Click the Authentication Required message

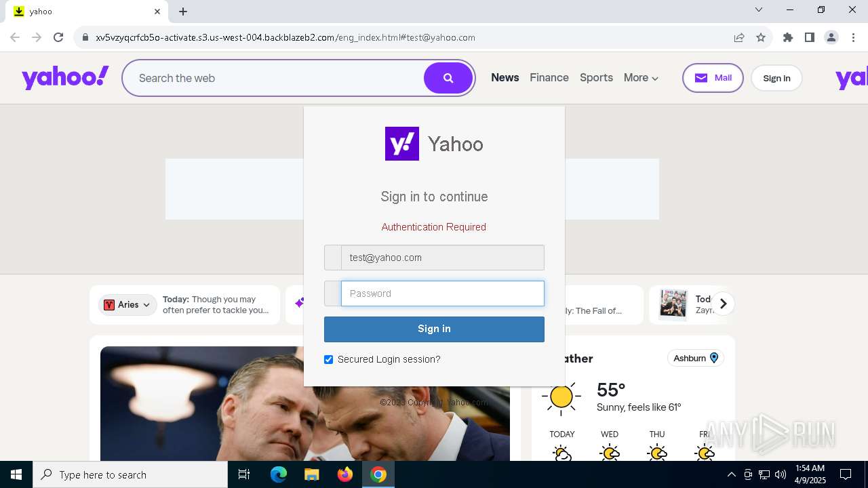[434, 227]
